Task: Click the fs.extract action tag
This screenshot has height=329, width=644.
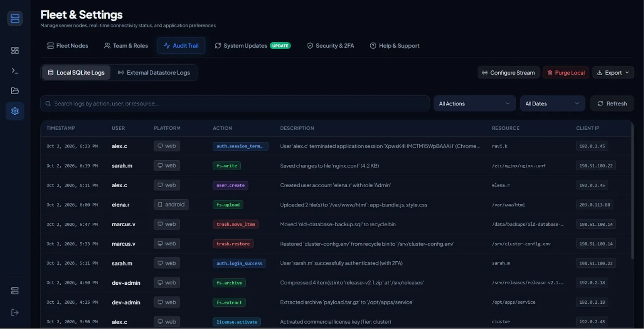Action: pyautogui.click(x=229, y=302)
